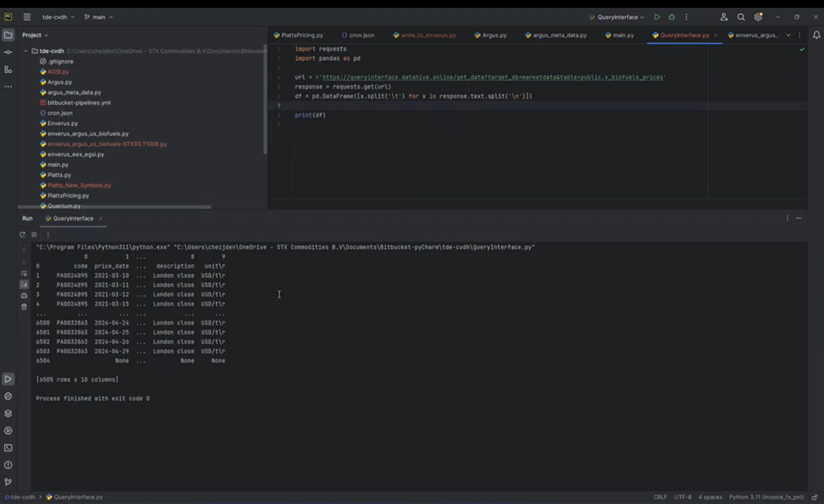The image size is (824, 504).
Task: Toggle soft-wrap in console output
Action: [24, 274]
